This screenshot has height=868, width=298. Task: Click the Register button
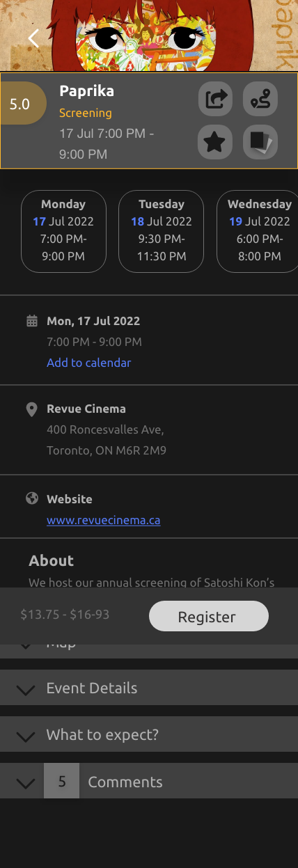(209, 616)
